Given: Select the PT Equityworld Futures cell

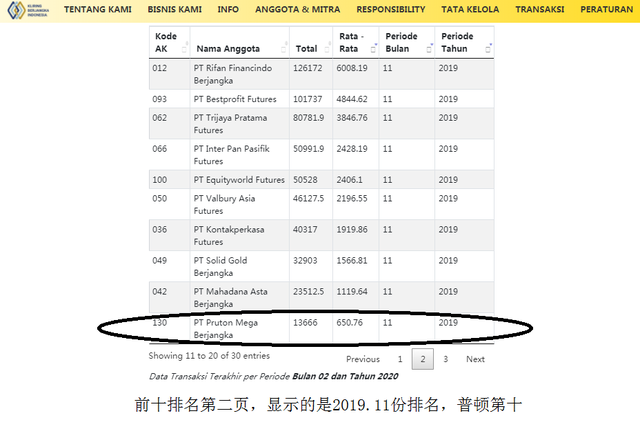Looking at the screenshot, I should point(240,180).
